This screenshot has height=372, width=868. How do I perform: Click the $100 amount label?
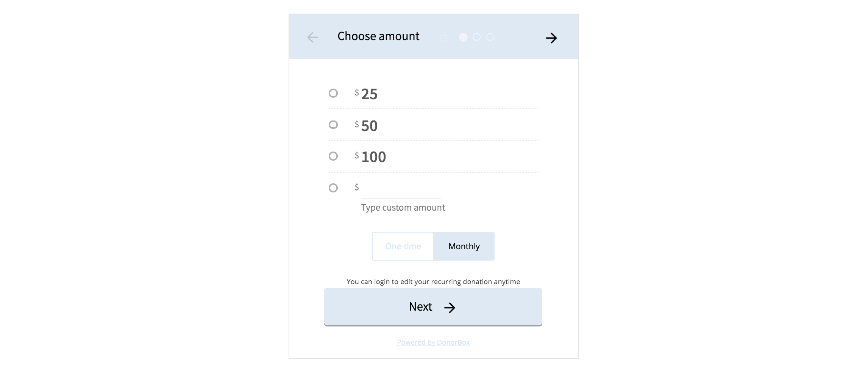(x=370, y=157)
